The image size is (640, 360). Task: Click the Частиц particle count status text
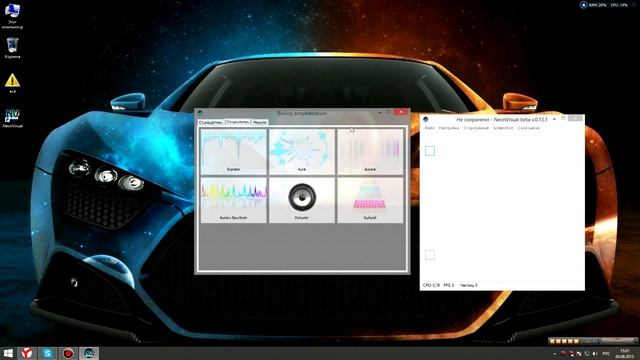tap(469, 285)
